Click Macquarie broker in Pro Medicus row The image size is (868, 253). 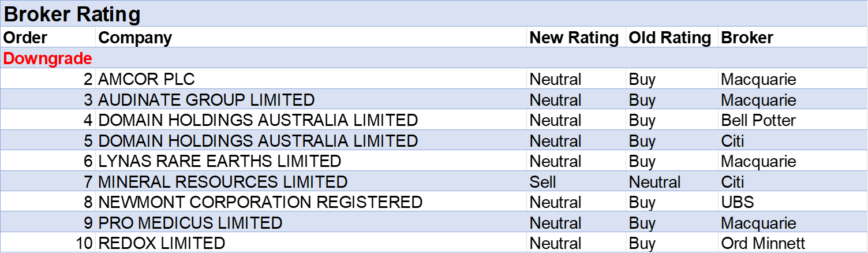tap(758, 223)
